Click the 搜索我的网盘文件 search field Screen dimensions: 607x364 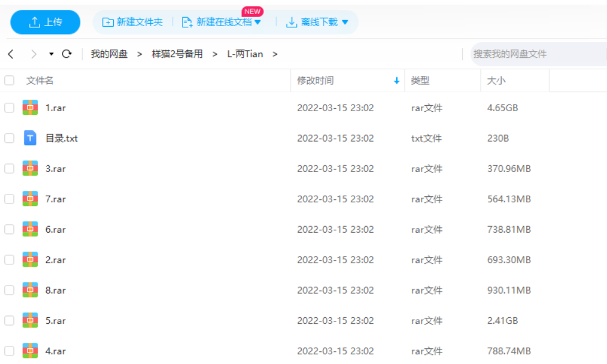(x=535, y=54)
